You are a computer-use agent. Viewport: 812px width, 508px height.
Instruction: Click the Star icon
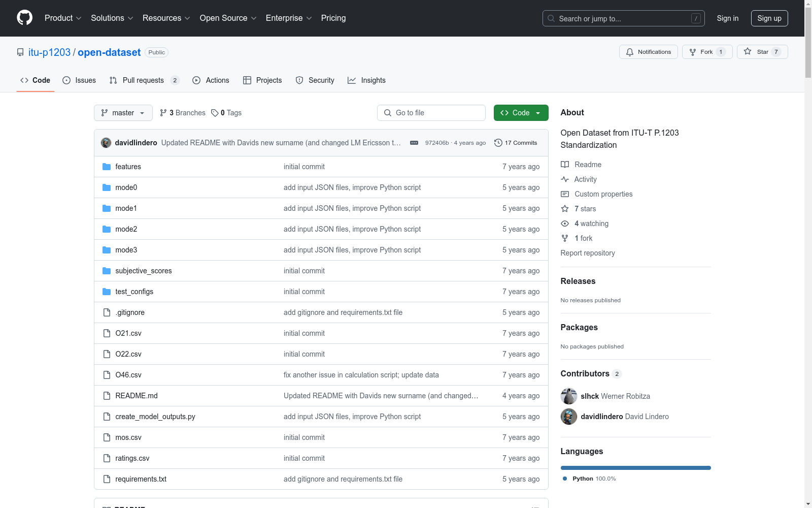pos(748,51)
